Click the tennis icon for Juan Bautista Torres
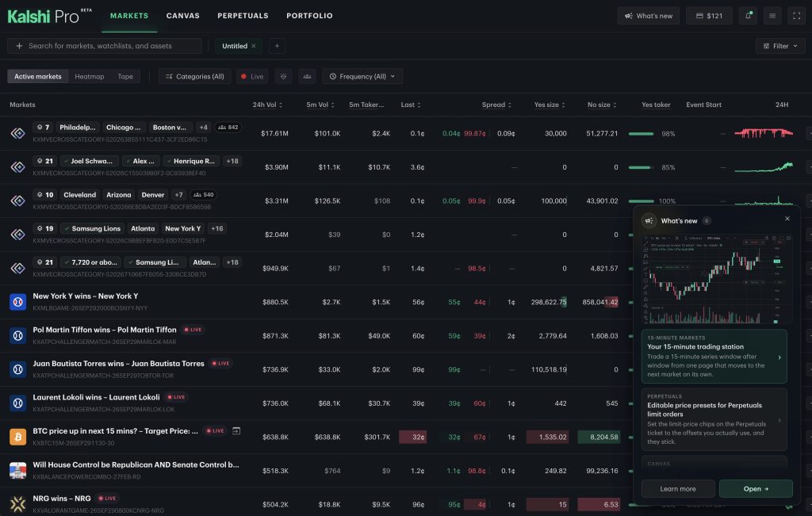This screenshot has width=812, height=516. pyautogui.click(x=18, y=369)
